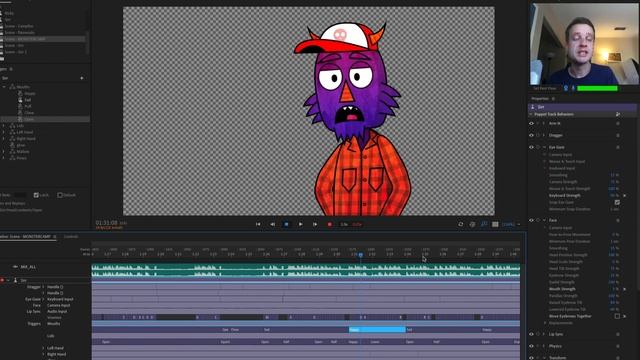Select the MIX_ALL audio track label
The image size is (640, 360).
pyautogui.click(x=28, y=267)
